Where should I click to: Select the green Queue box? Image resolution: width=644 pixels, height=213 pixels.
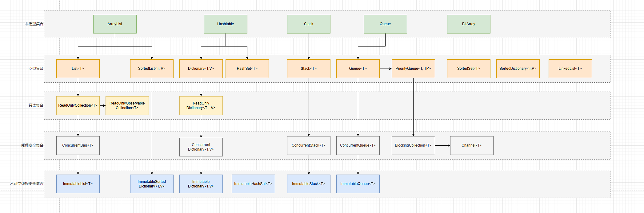click(385, 24)
